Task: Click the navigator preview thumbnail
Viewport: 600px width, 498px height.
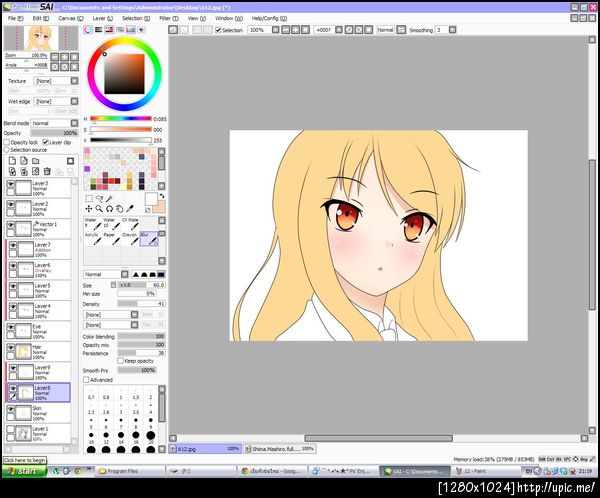Action: point(41,38)
